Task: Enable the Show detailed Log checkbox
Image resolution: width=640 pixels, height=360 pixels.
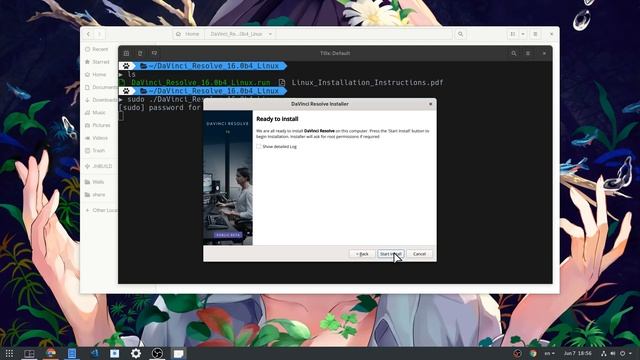Action: pyautogui.click(x=259, y=146)
